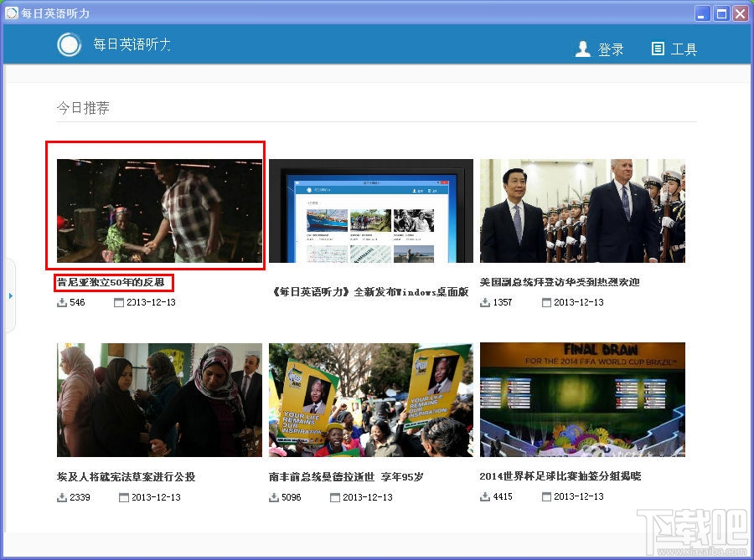754x560 pixels.
Task: Click download icon next to 5096
Action: [x=274, y=497]
